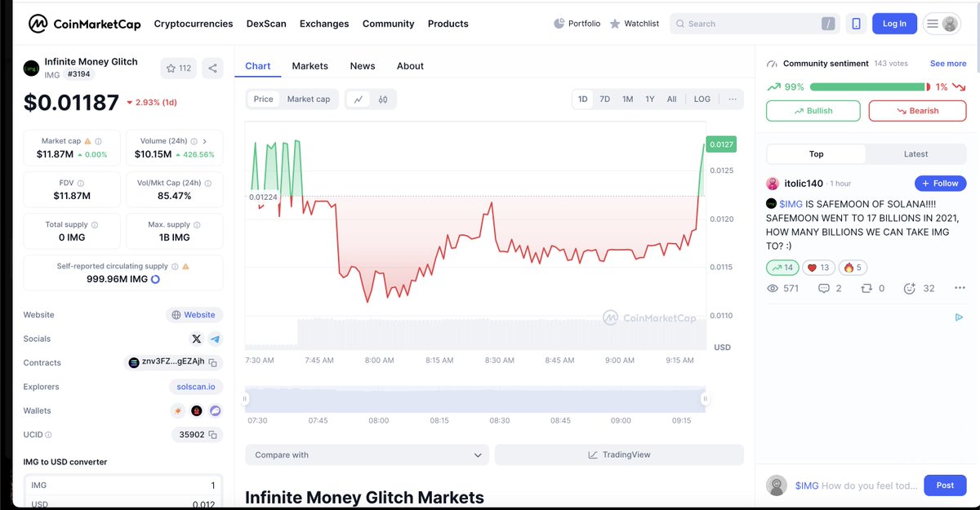Open the See more sentiment link
This screenshot has width=980, height=510.
(948, 64)
